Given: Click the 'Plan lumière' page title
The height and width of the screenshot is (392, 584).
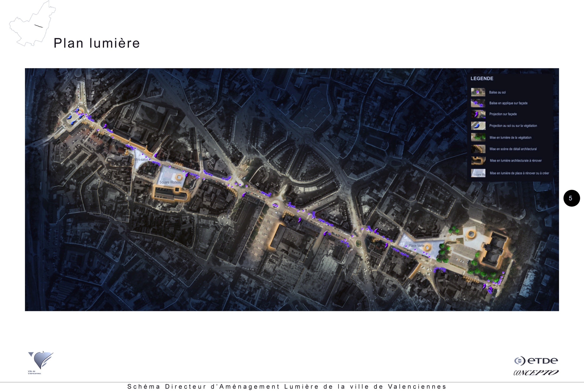Looking at the screenshot, I should (x=97, y=43).
